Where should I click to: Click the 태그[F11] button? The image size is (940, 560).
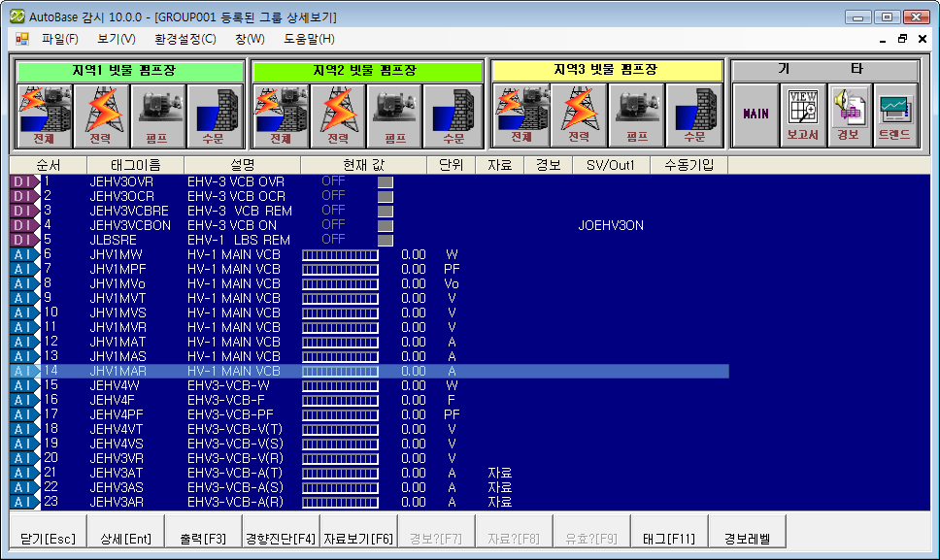tap(669, 539)
